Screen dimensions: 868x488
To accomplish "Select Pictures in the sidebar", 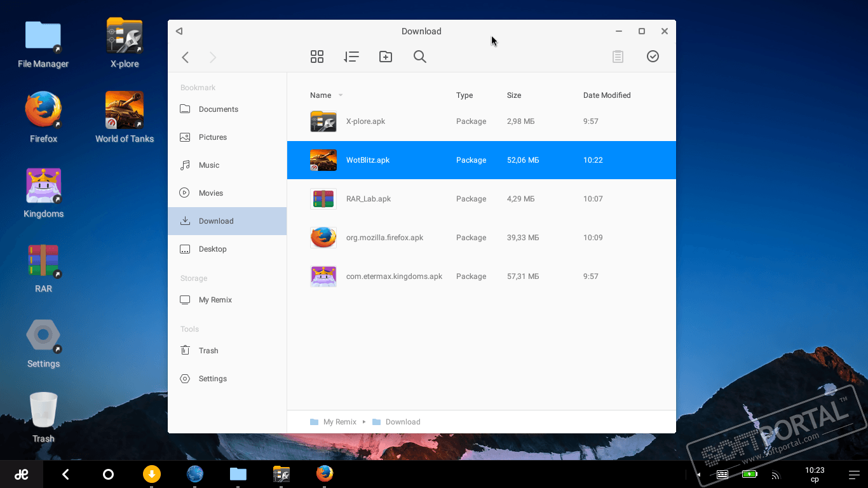I will (212, 137).
